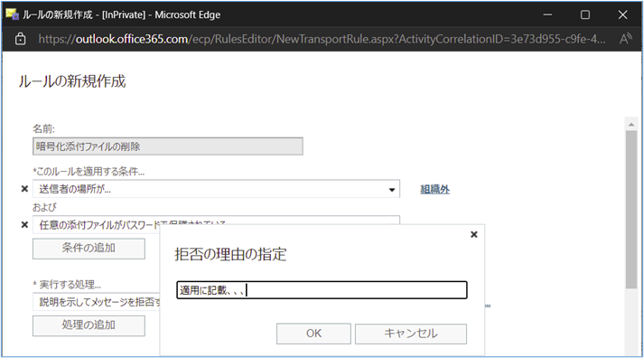Open the 送信者の場所が dropdown
Screen dimensions: 644x358
point(216,189)
